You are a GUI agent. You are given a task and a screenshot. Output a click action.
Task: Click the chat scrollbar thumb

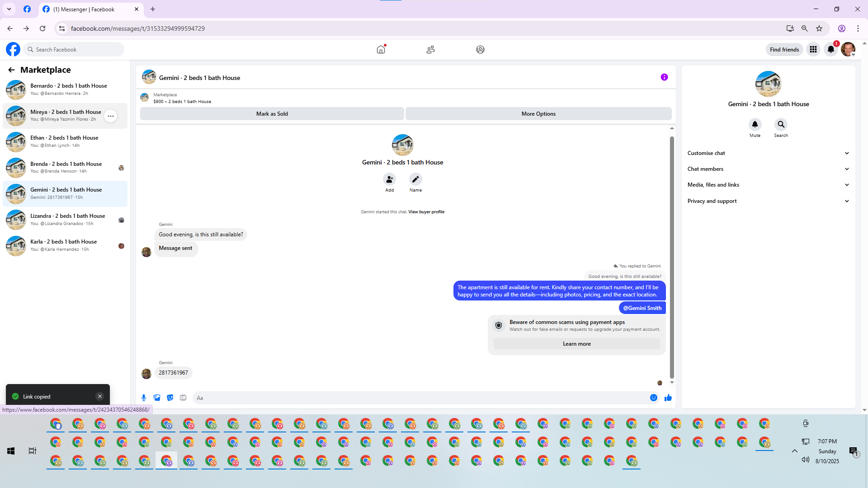point(672,258)
